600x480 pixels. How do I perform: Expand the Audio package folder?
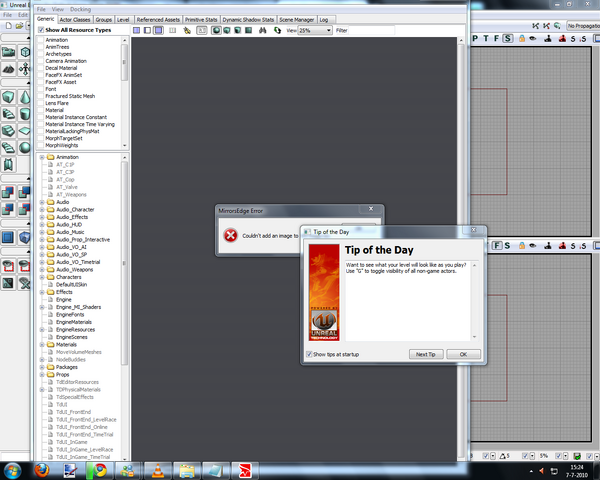click(42, 202)
